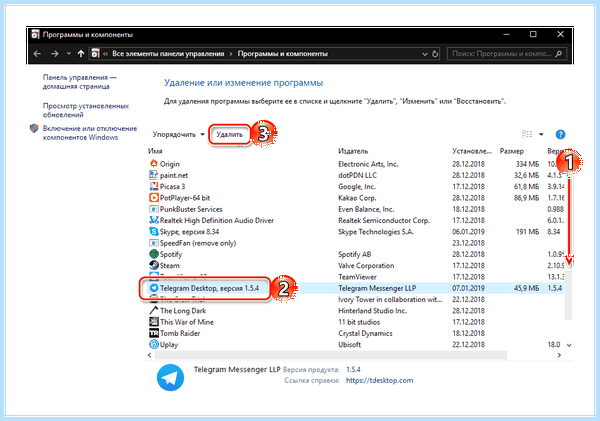Click the Picasa 3 icon
The image size is (600, 421).
click(154, 186)
